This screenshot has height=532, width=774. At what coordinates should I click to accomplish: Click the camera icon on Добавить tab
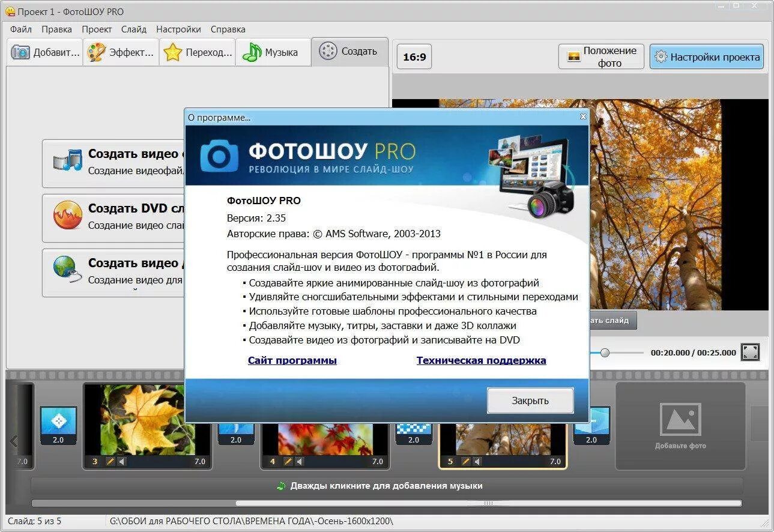point(20,52)
